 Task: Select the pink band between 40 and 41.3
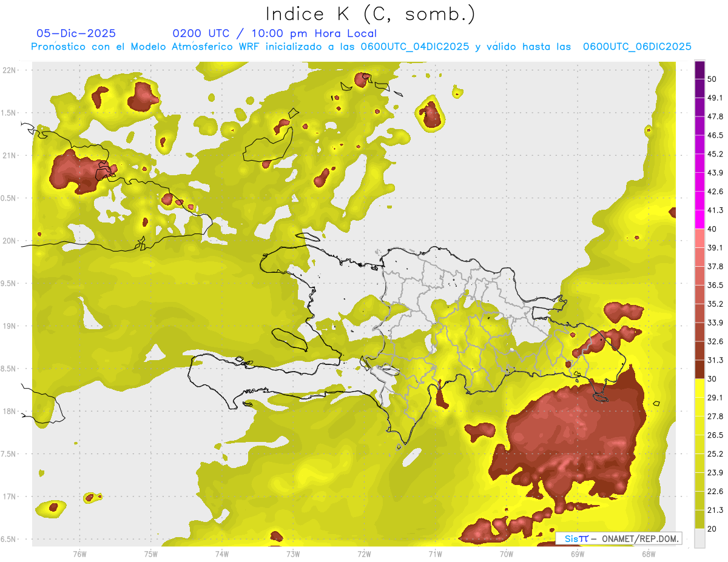(700, 219)
